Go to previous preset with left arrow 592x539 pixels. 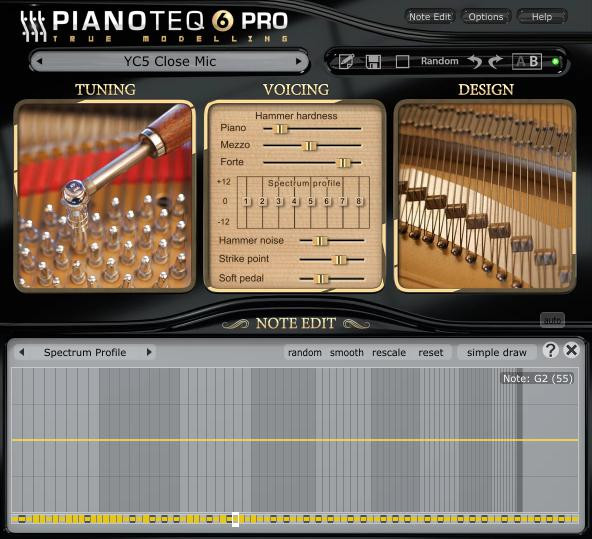click(40, 61)
